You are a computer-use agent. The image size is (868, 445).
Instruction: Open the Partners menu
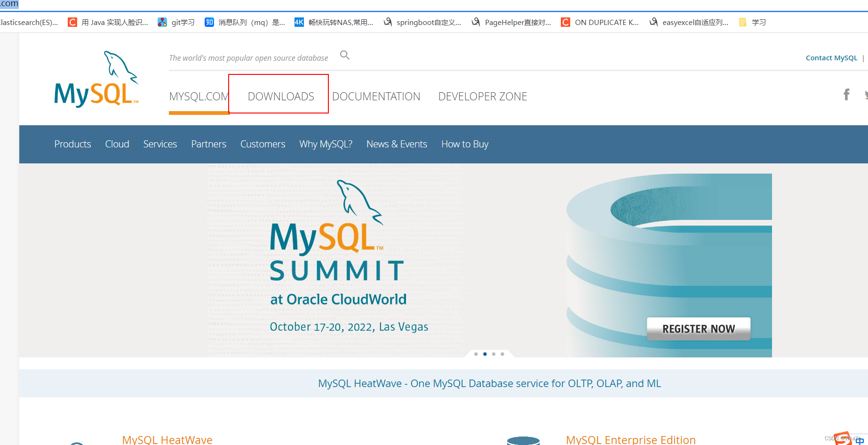(x=208, y=144)
